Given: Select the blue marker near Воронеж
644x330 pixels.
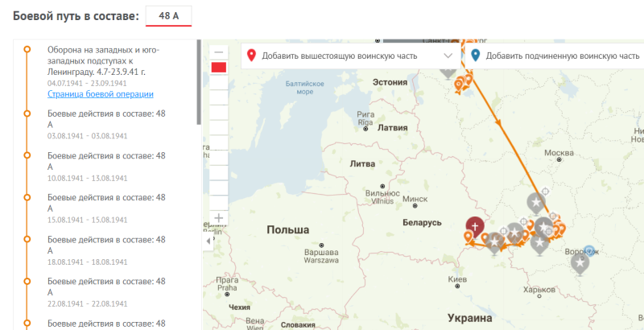Looking at the screenshot, I should click(x=589, y=252).
